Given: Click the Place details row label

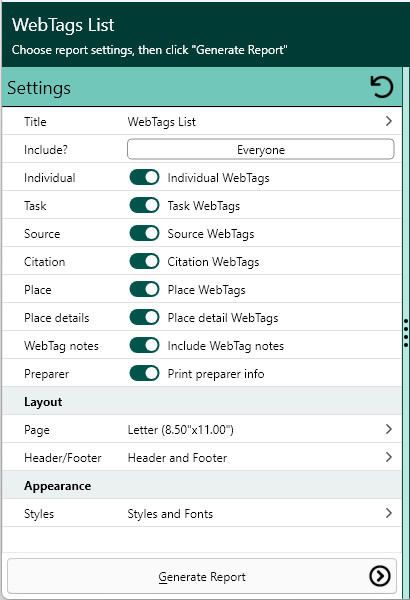Looking at the screenshot, I should 56,318.
